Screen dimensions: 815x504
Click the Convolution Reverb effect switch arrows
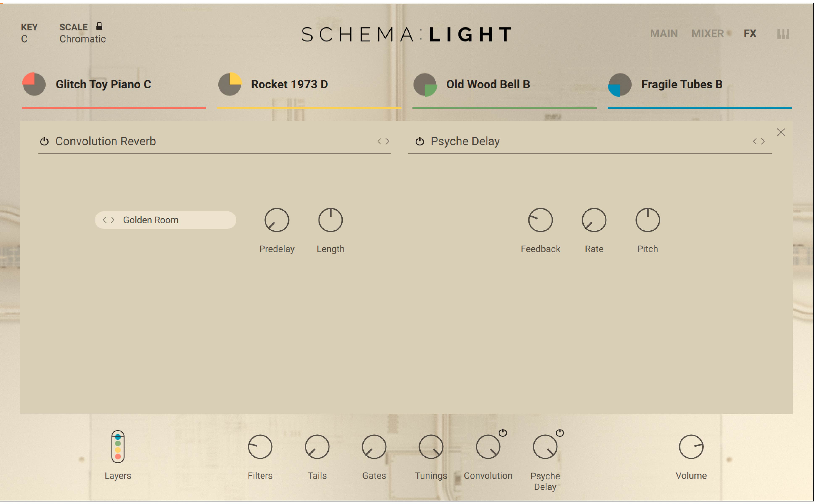pos(383,141)
